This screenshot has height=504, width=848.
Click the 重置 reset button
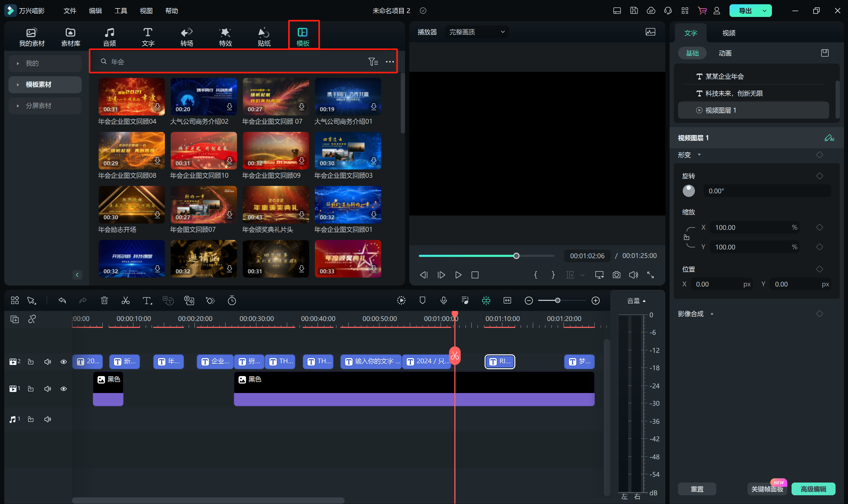click(697, 489)
